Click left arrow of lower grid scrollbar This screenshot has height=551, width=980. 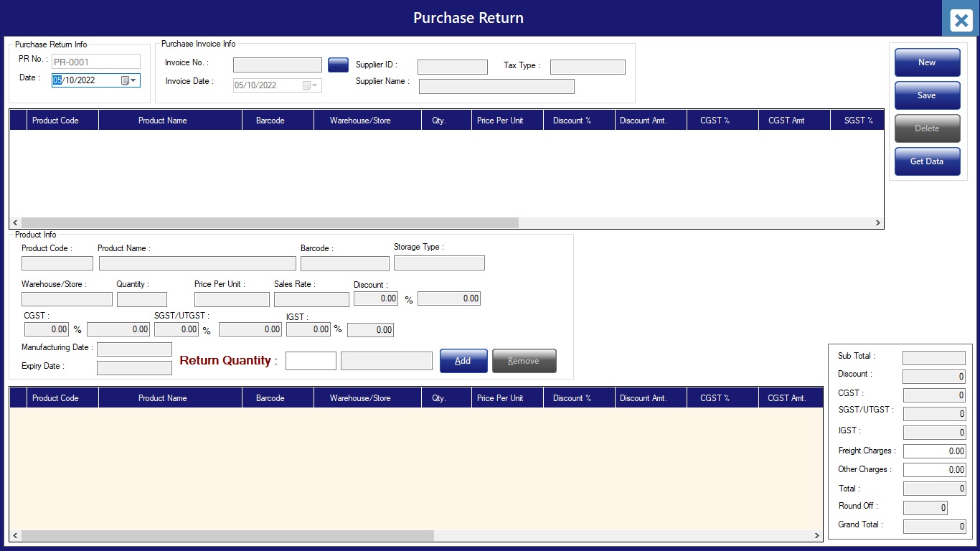point(16,536)
